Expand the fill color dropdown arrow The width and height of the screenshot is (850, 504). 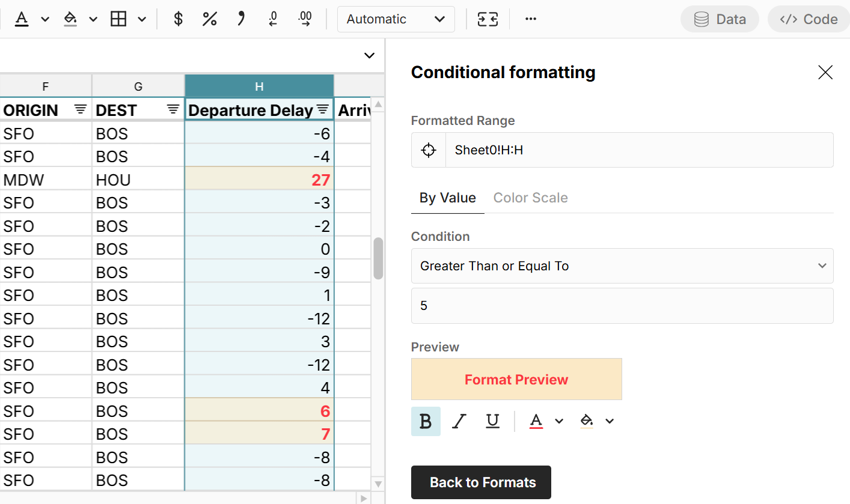pyautogui.click(x=610, y=421)
